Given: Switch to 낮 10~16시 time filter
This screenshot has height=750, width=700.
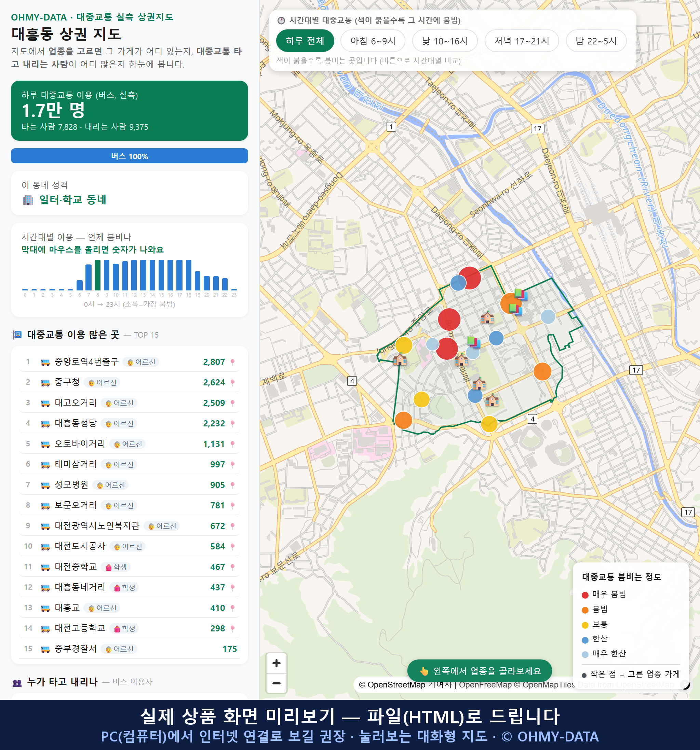Looking at the screenshot, I should pyautogui.click(x=445, y=41).
